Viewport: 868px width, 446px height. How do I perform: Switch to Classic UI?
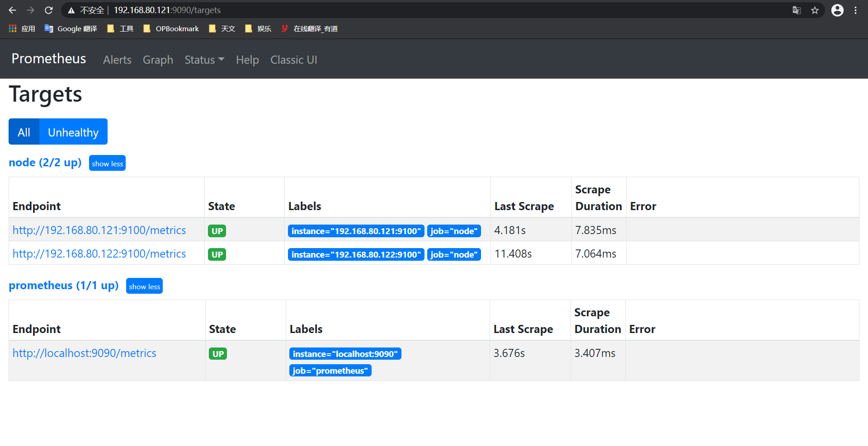pyautogui.click(x=294, y=60)
